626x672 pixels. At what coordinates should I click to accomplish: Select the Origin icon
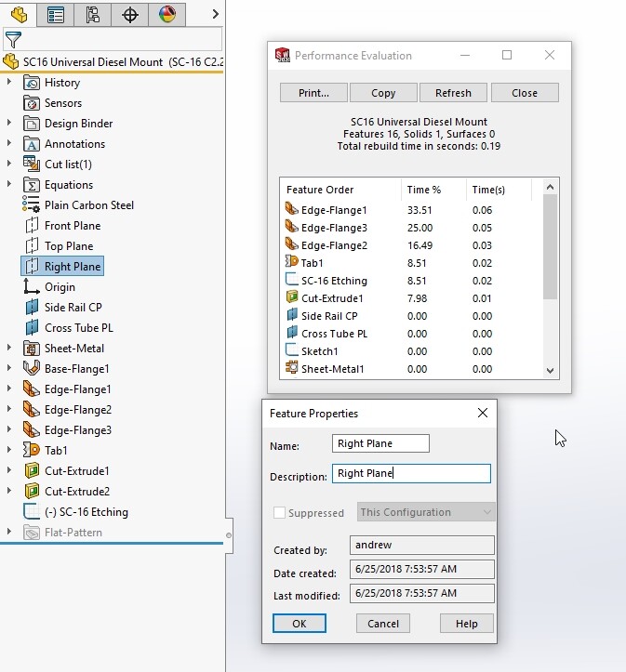tap(32, 286)
